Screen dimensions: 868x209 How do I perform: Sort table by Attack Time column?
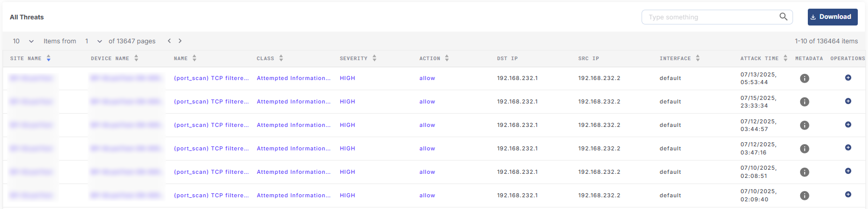tap(785, 59)
